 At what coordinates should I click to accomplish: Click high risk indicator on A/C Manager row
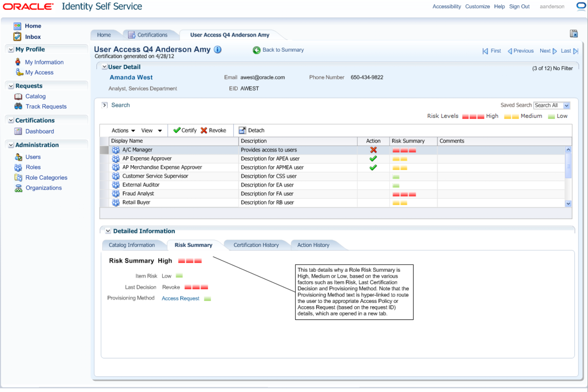click(x=404, y=150)
